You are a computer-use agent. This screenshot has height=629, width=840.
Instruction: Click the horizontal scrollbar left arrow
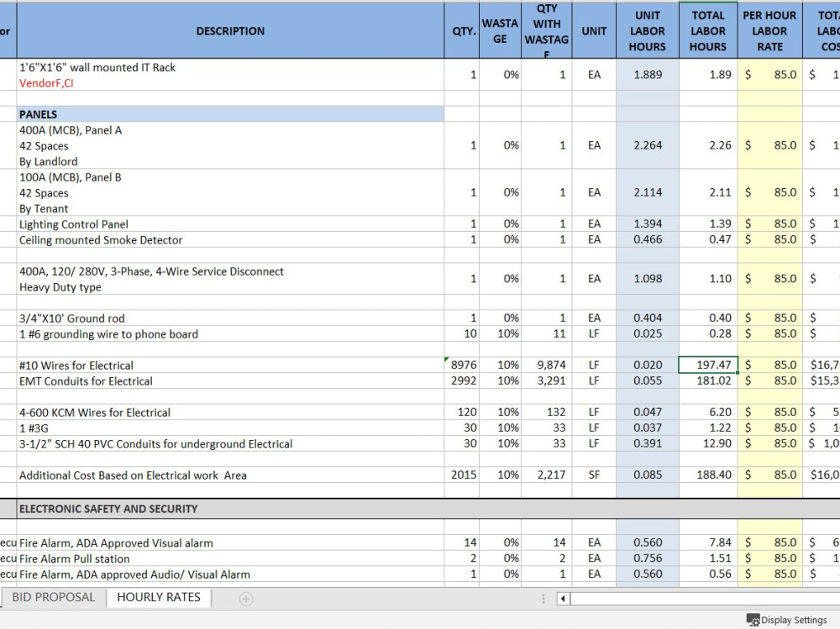click(x=563, y=599)
